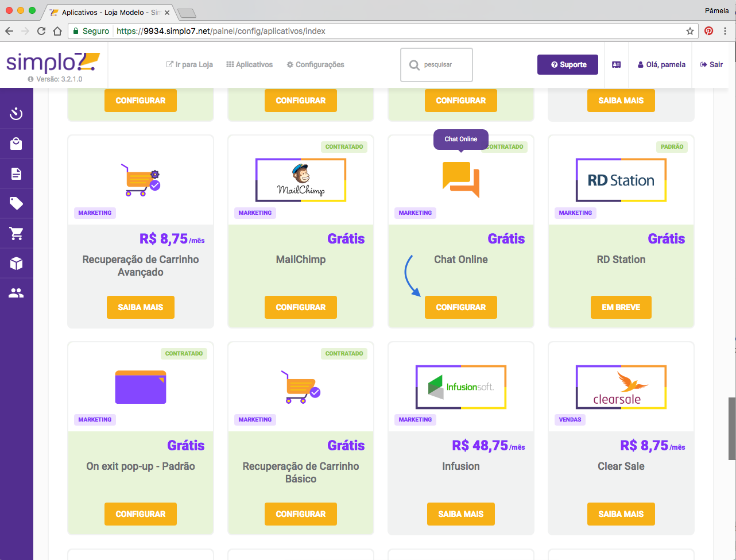Viewport: 736px width, 560px height.
Task: Click the Infusionsoft logo image
Action: pyautogui.click(x=461, y=387)
